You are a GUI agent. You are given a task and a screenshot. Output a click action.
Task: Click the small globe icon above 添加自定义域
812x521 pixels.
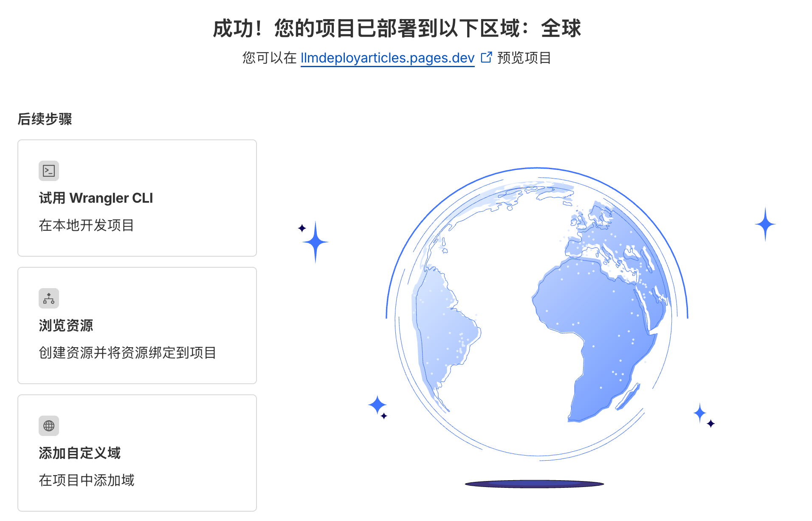49,426
